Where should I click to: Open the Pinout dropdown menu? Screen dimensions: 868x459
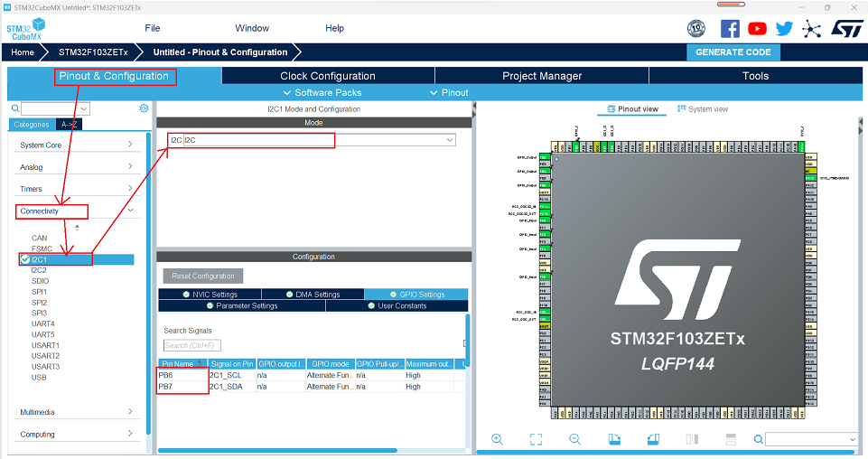[x=449, y=92]
